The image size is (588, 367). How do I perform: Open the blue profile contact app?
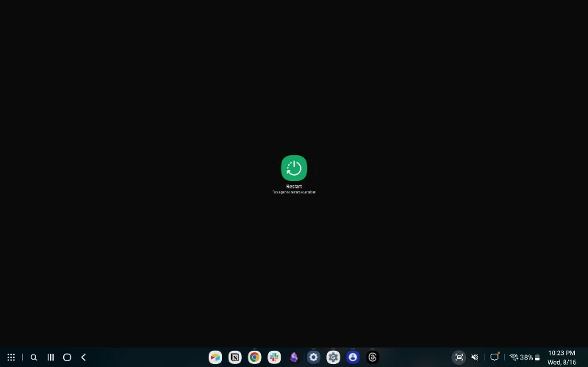point(353,357)
